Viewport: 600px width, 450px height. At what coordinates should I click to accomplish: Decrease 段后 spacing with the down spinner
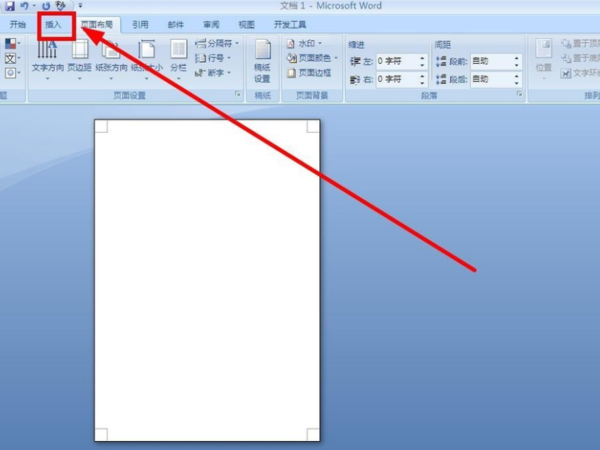tap(517, 83)
